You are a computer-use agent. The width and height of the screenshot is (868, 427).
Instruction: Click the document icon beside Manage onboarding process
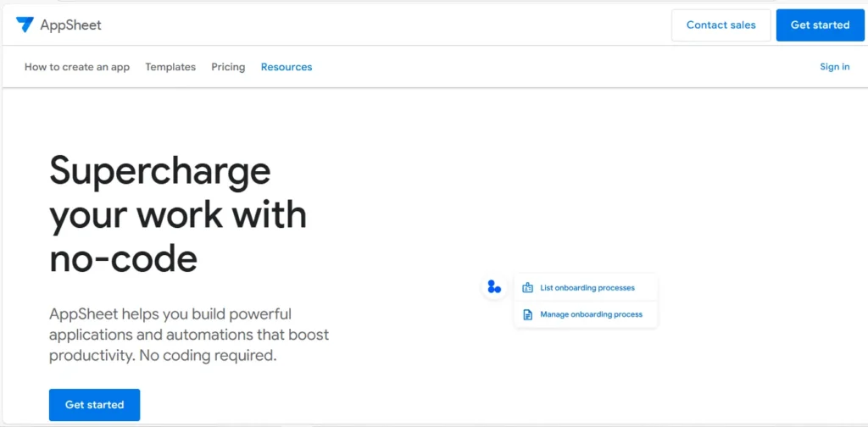coord(527,314)
